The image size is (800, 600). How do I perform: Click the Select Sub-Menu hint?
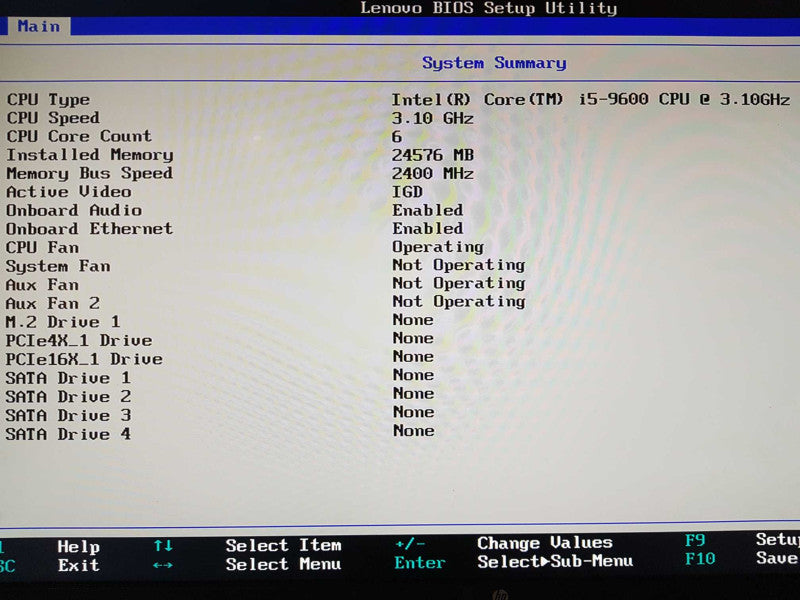pyautogui.click(x=555, y=562)
